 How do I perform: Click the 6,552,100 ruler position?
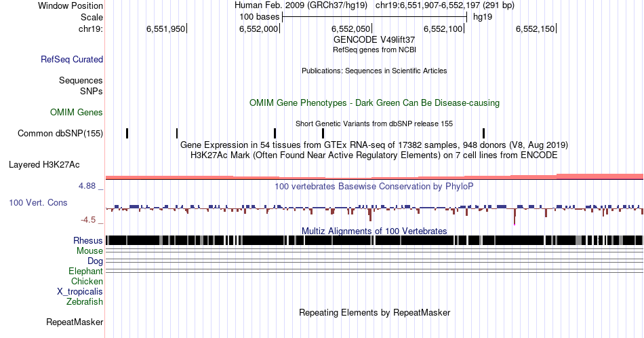pos(443,29)
